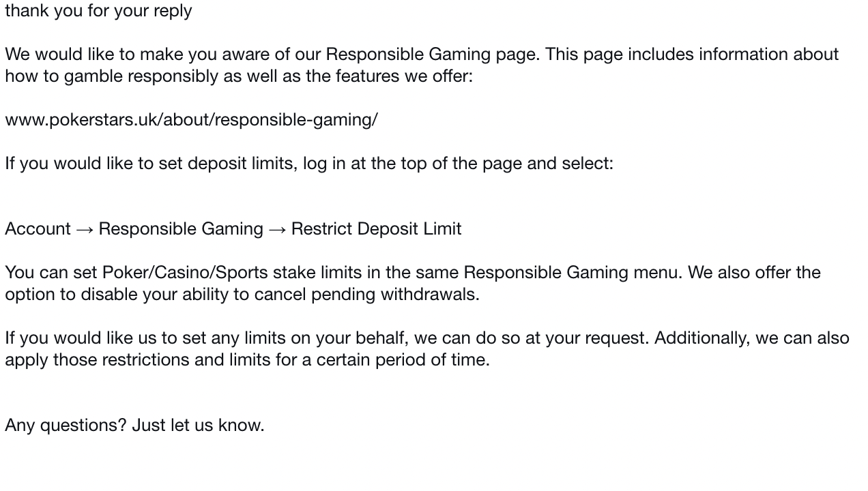
Task: Click first arrow after "Account"
Action: 85,229
